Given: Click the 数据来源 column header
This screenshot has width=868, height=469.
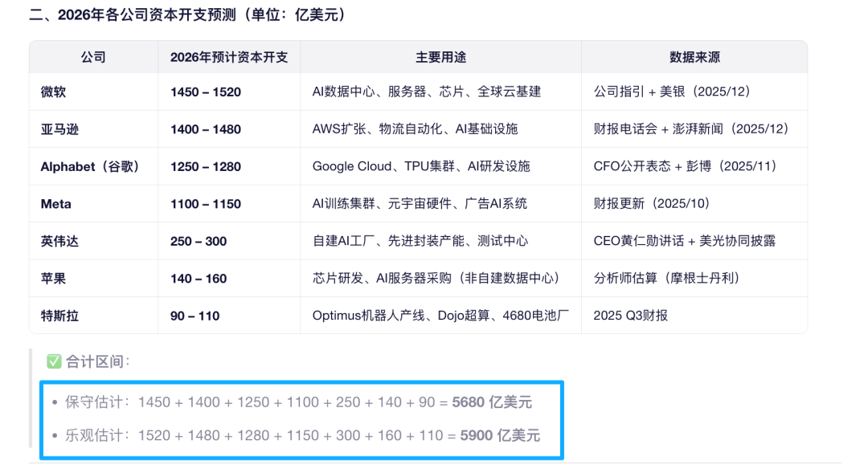Looking at the screenshot, I should pyautogui.click(x=694, y=57).
